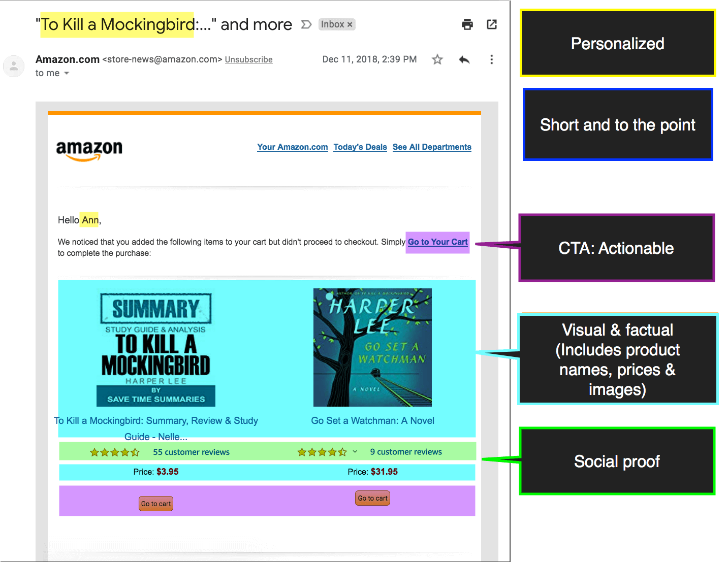Open the three-dot more options menu
This screenshot has width=728, height=562.
[x=491, y=60]
